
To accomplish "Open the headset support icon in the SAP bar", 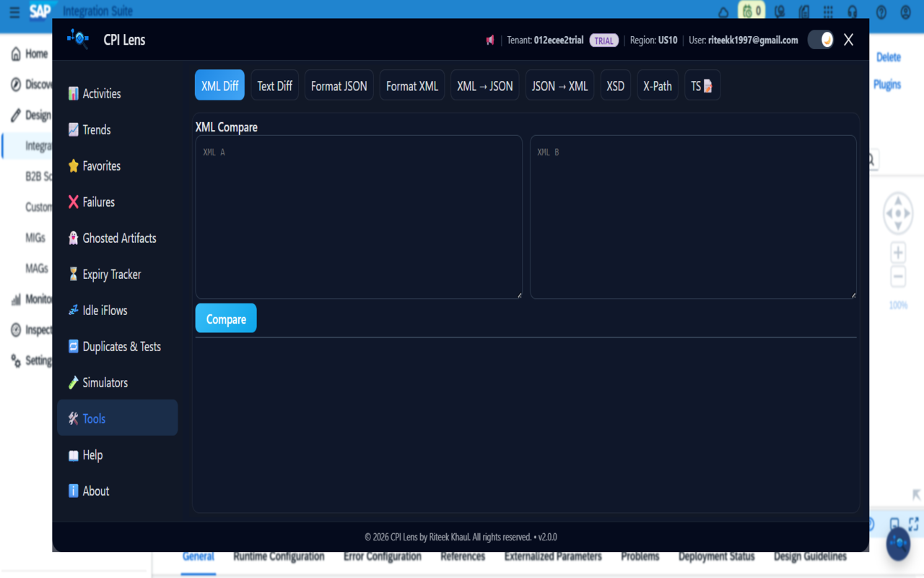I will [x=853, y=12].
